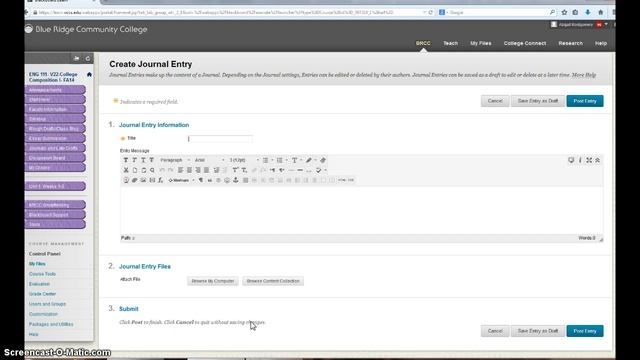Insert numbered list in editor

click(x=280, y=160)
